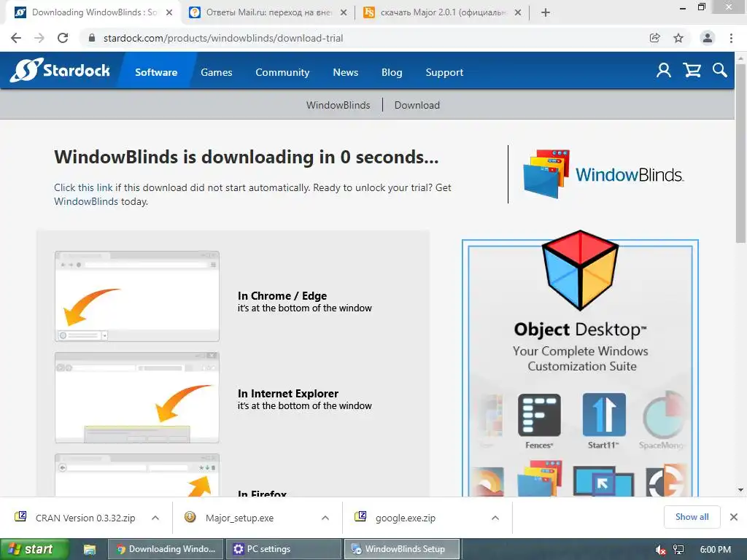747x560 pixels.
Task: Close the downloads bar
Action: (734, 517)
